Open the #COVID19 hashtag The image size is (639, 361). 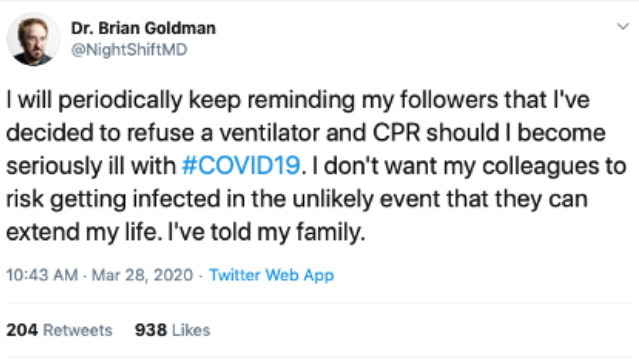tap(241, 166)
